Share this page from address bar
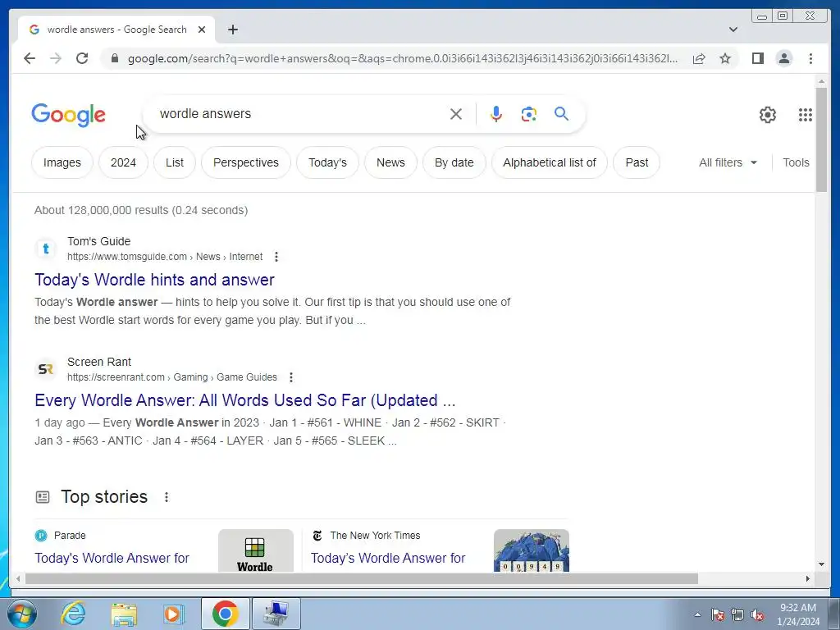The width and height of the screenshot is (840, 630). point(699,58)
